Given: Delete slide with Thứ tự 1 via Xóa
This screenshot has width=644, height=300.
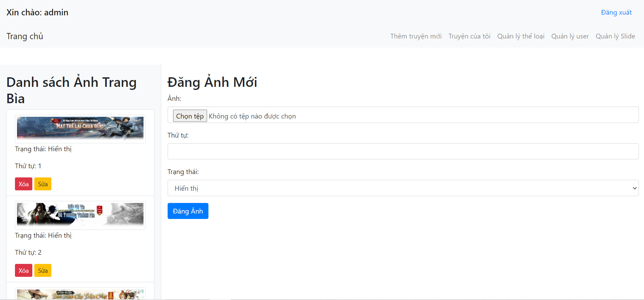Looking at the screenshot, I should [x=23, y=184].
